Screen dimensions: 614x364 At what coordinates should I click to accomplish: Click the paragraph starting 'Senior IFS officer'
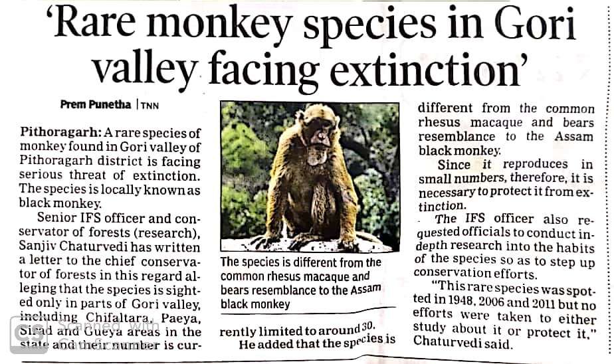pos(110,281)
